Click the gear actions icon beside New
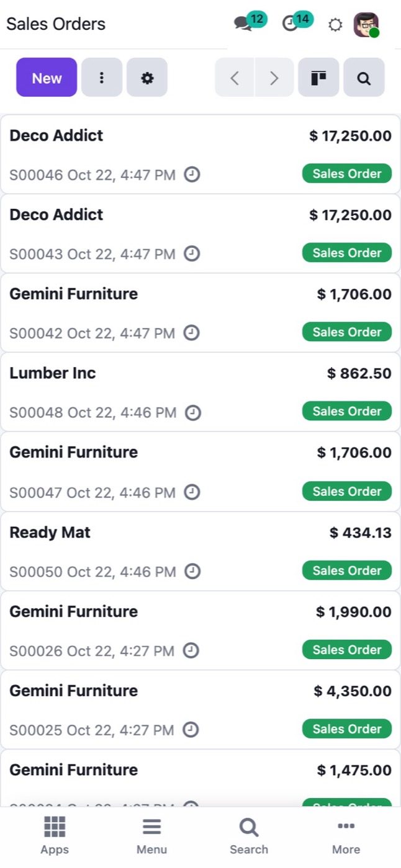 [x=147, y=77]
